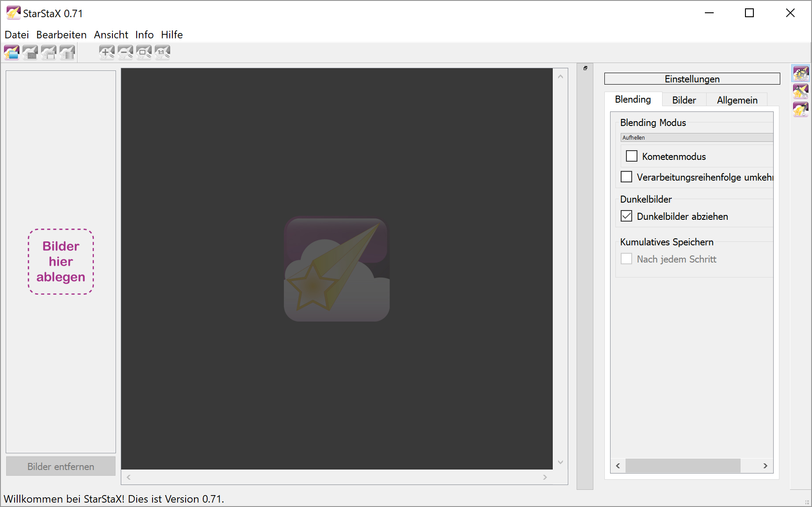Uncheck Dunkelbilder abziehen checkbox
Viewport: 812px width, 507px height.
[626, 216]
